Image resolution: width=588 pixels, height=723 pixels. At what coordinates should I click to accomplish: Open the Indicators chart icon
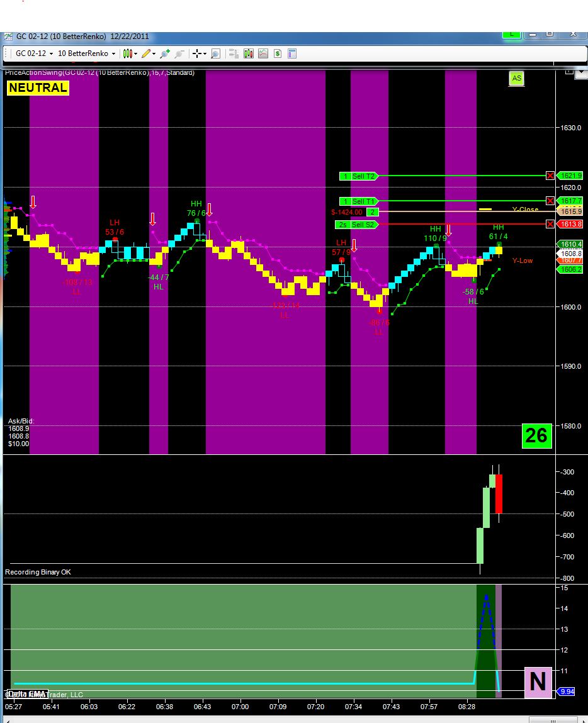coord(263,53)
